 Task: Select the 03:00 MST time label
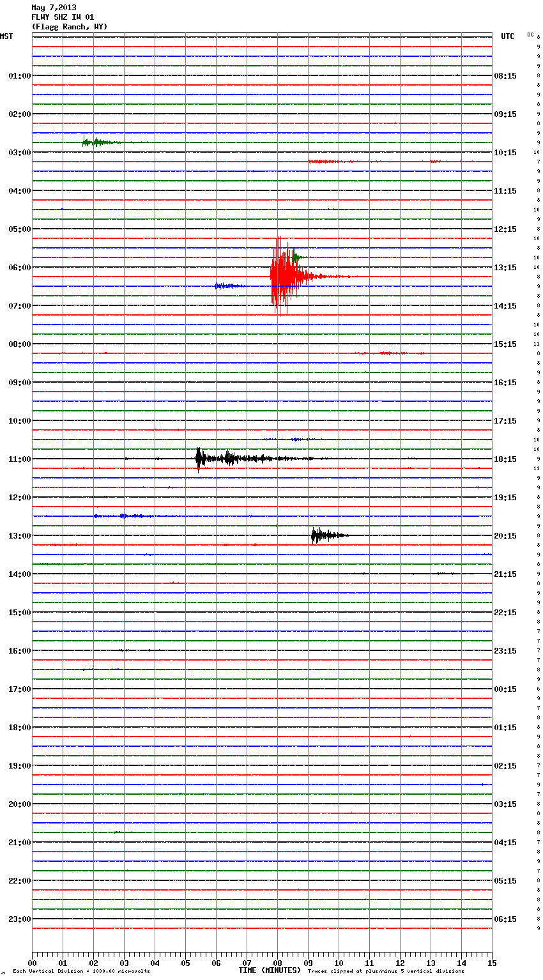(x=19, y=153)
